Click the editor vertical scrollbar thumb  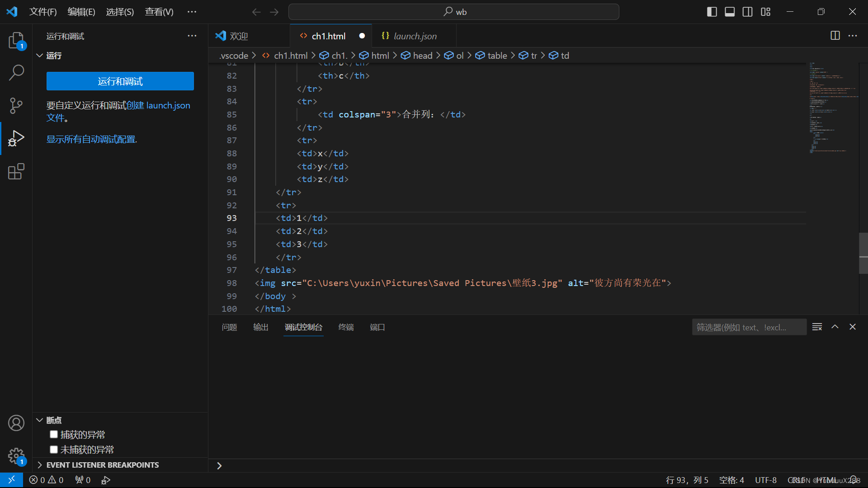[x=863, y=253]
